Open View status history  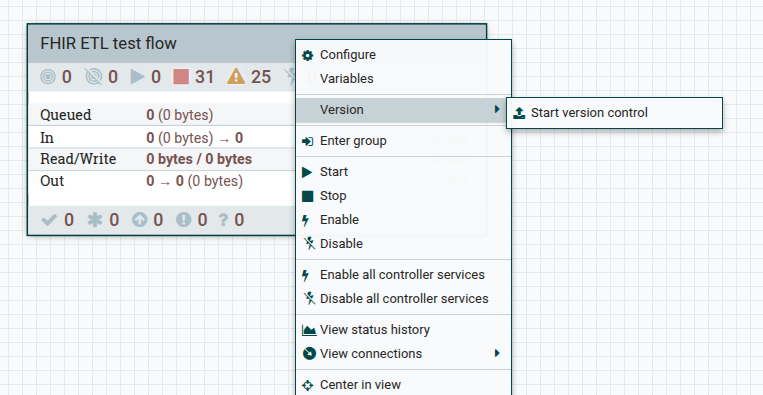[404, 330]
